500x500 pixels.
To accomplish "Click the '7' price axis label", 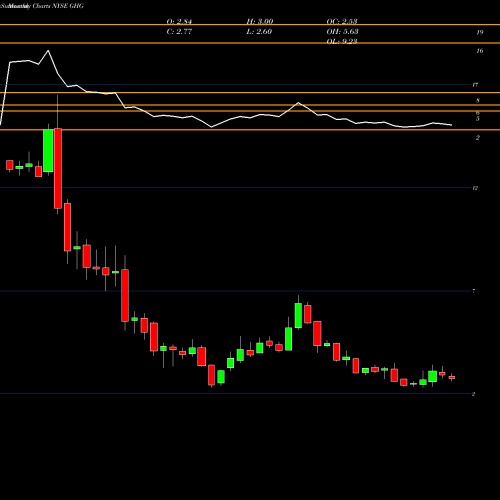I will pyautogui.click(x=474, y=291).
